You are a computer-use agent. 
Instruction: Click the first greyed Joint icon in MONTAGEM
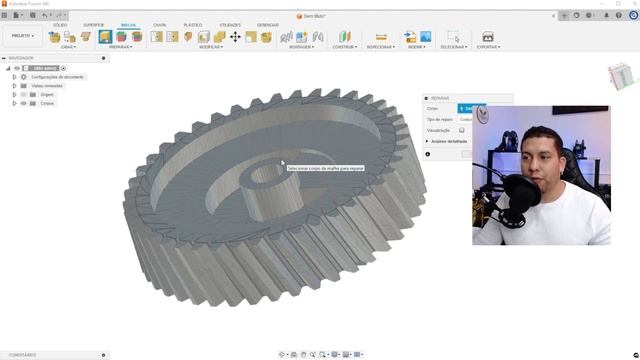point(286,37)
